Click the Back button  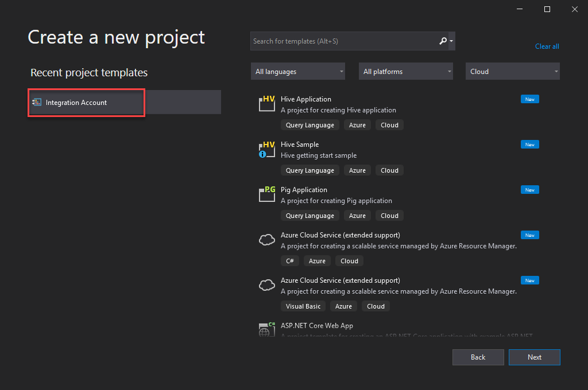478,357
